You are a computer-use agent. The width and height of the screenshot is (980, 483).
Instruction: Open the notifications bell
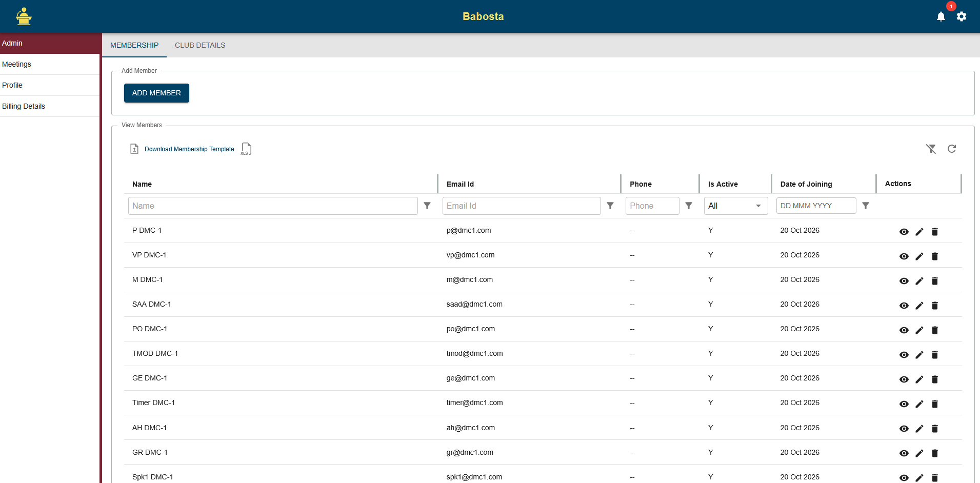pos(941,16)
